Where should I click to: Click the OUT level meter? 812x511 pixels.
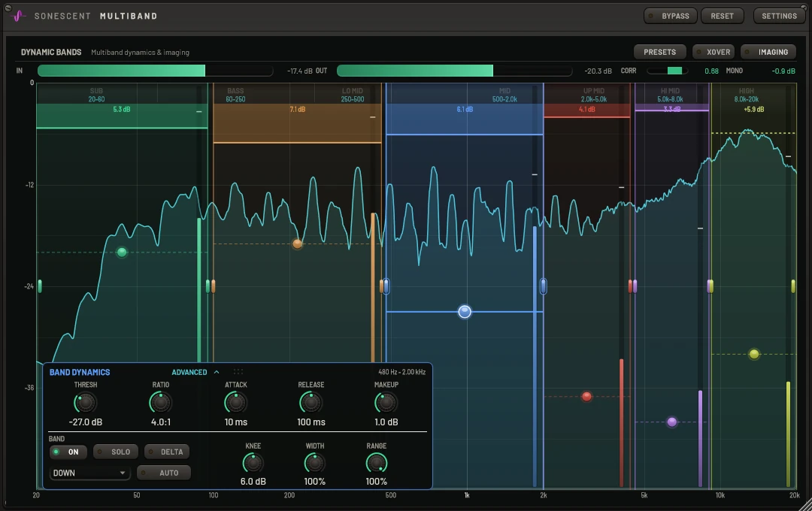click(455, 71)
